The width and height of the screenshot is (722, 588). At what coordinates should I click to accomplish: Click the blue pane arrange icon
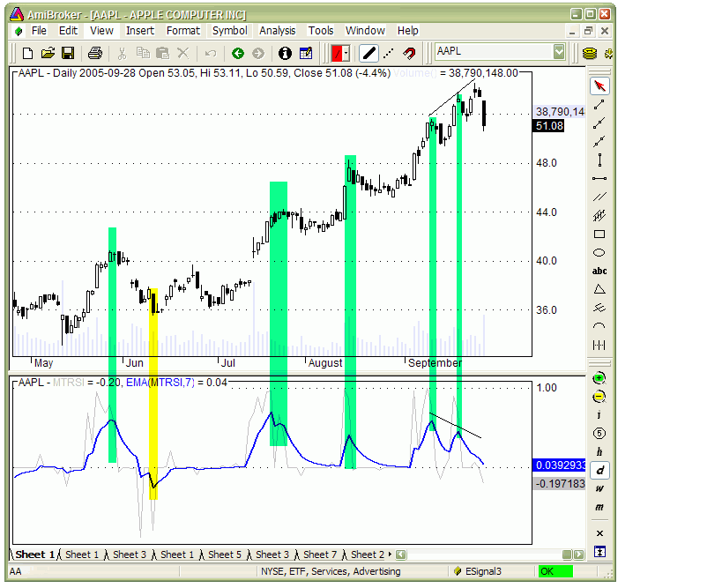click(x=599, y=552)
